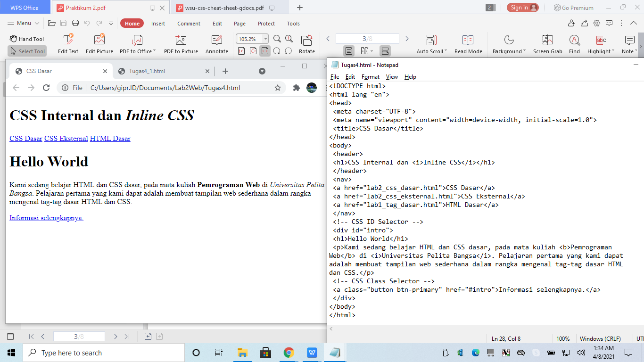The image size is (644, 362).
Task: Open the Edit Text tool
Action: [x=68, y=43]
